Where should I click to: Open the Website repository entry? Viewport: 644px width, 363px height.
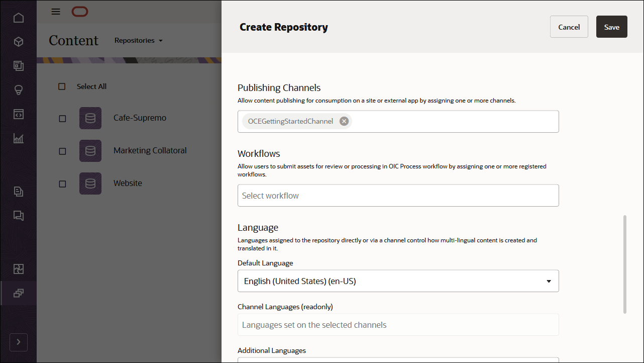[128, 183]
